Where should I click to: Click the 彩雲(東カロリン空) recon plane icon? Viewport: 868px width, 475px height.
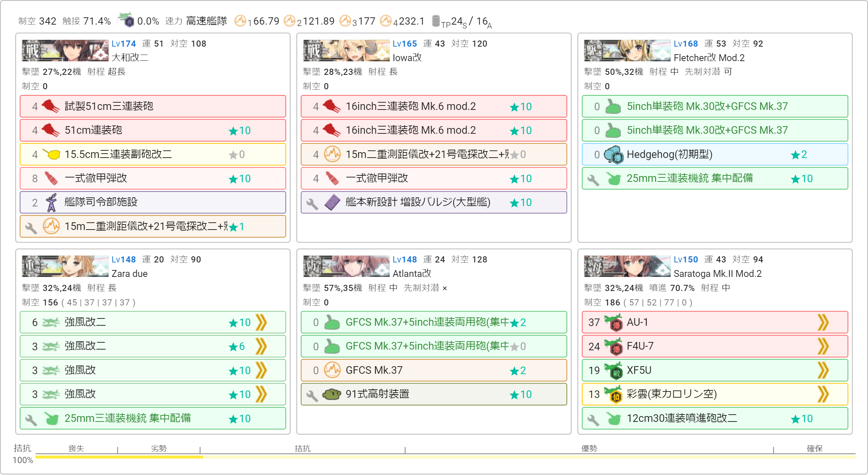point(613,394)
